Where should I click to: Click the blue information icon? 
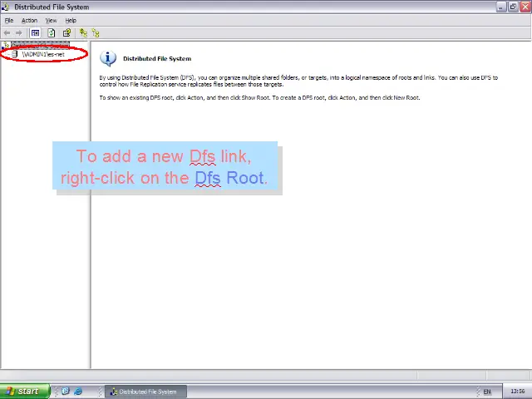(108, 59)
